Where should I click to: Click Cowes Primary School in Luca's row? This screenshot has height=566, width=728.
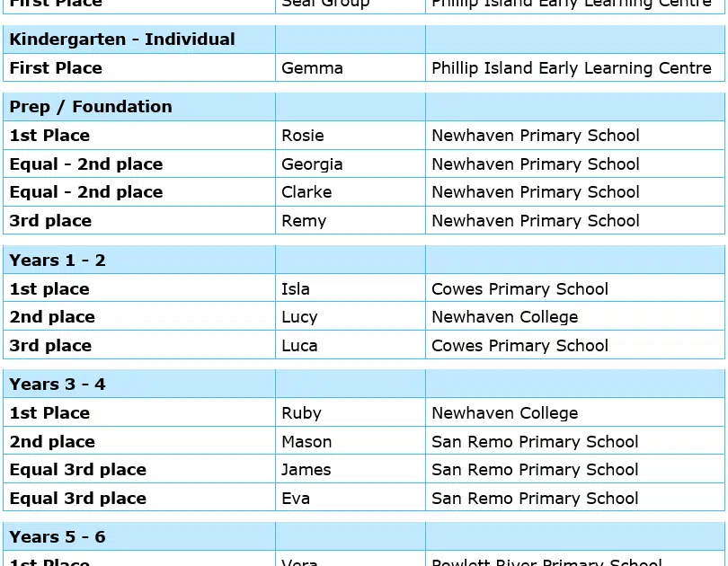click(x=520, y=346)
